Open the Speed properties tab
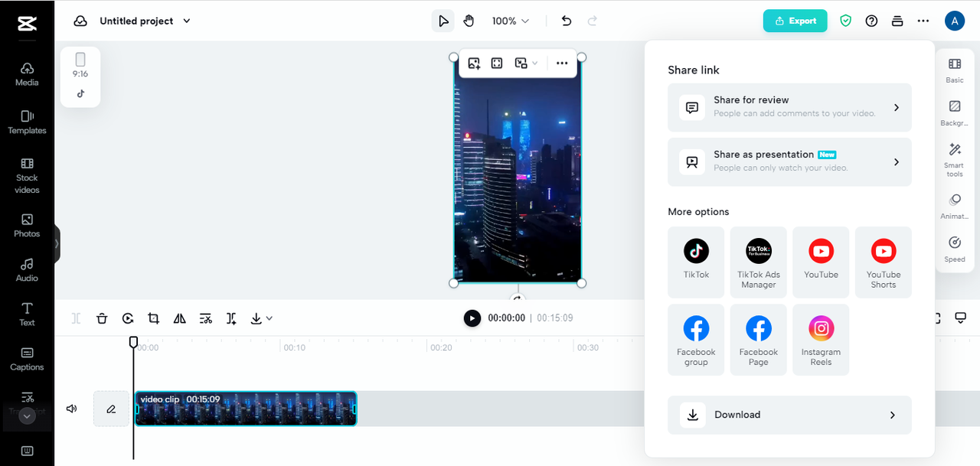Image resolution: width=980 pixels, height=466 pixels. pos(955,249)
